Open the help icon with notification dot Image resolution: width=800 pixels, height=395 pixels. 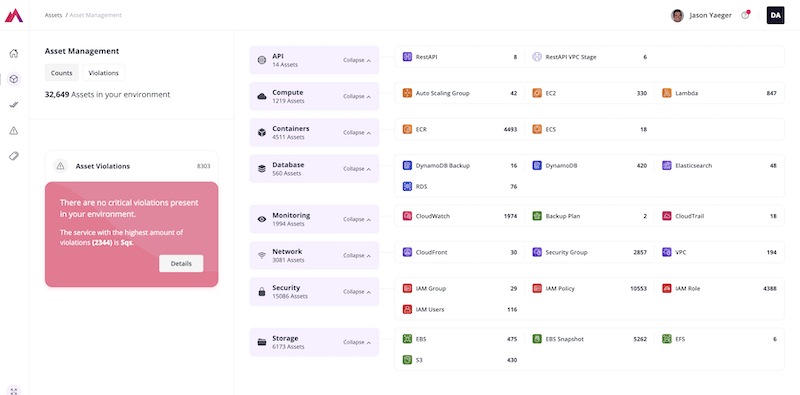tap(745, 15)
